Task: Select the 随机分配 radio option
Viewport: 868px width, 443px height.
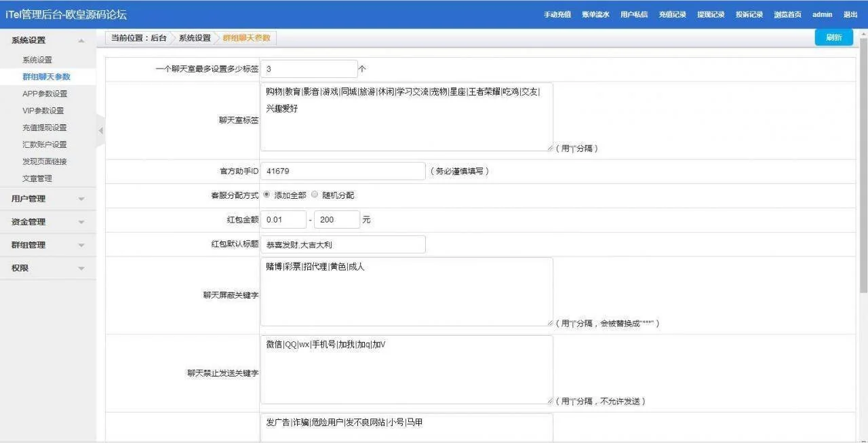Action: tap(315, 195)
